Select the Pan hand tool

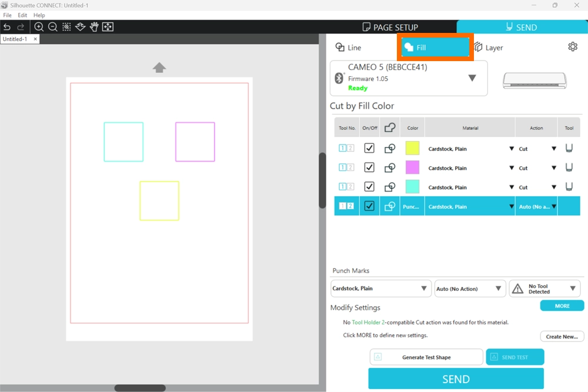[94, 27]
